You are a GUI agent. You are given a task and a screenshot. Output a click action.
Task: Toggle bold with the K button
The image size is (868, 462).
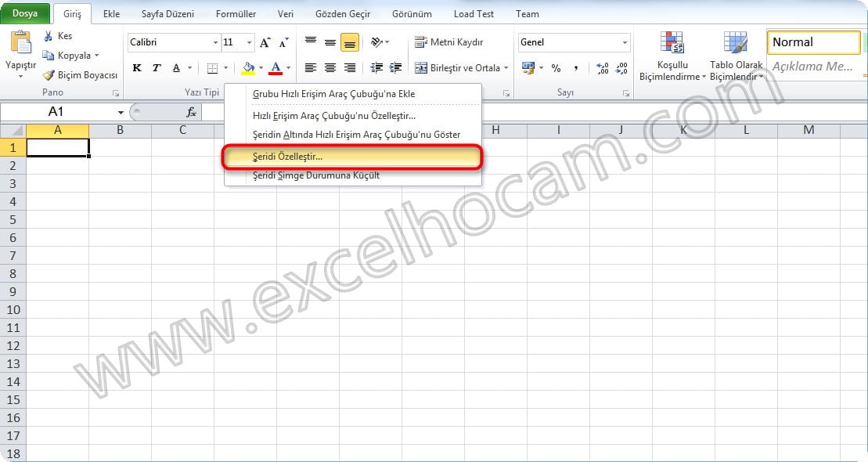click(x=137, y=68)
